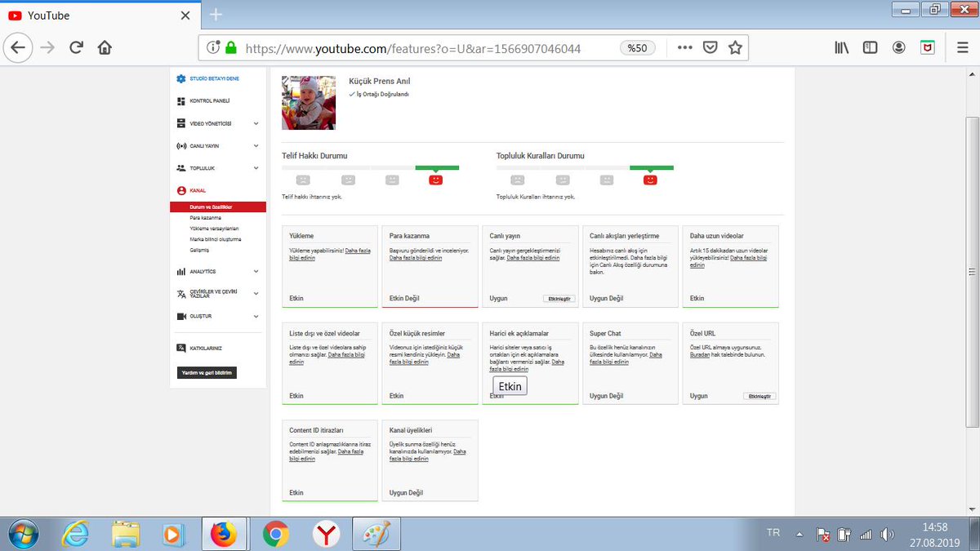Click the Oluştur camera icon

(181, 316)
